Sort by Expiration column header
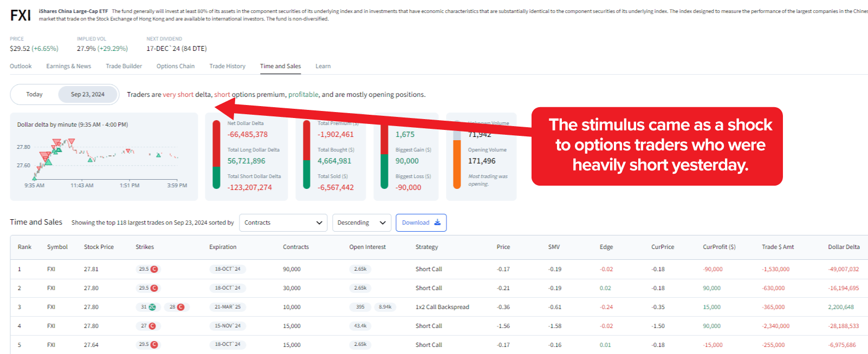Screen dimensions: 868x354 coord(223,247)
